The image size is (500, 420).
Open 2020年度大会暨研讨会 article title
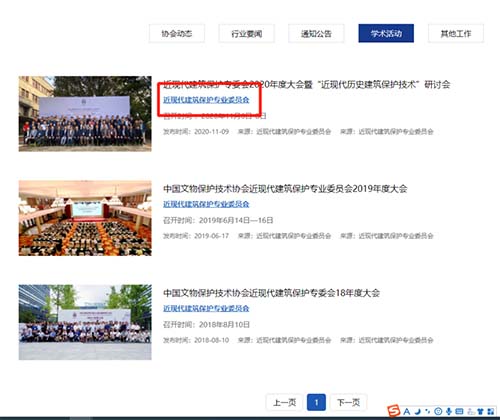pos(307,84)
